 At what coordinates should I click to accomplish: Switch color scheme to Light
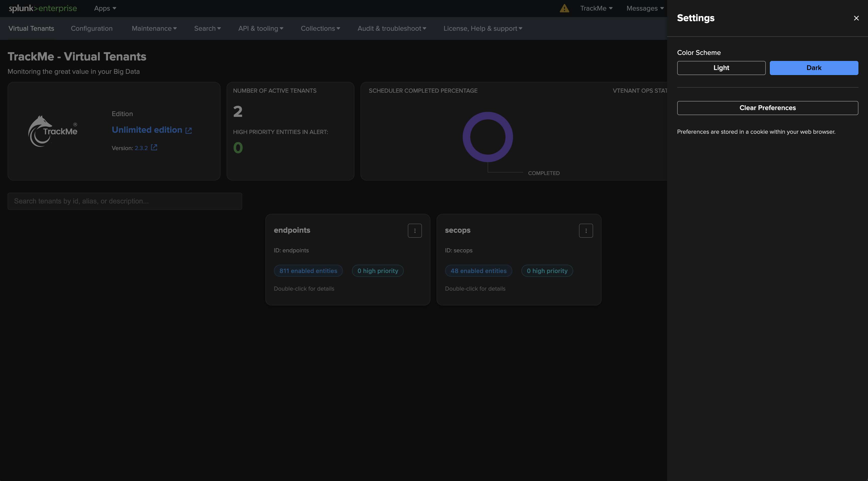coord(721,68)
